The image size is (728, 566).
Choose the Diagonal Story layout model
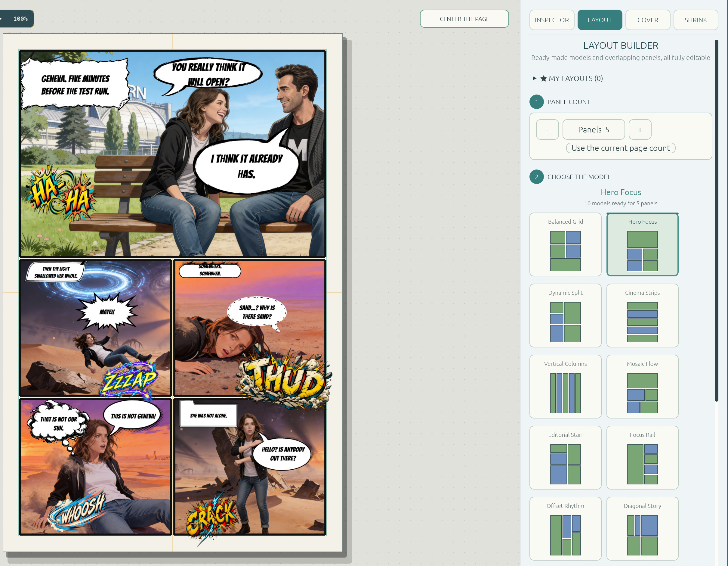[x=642, y=529]
